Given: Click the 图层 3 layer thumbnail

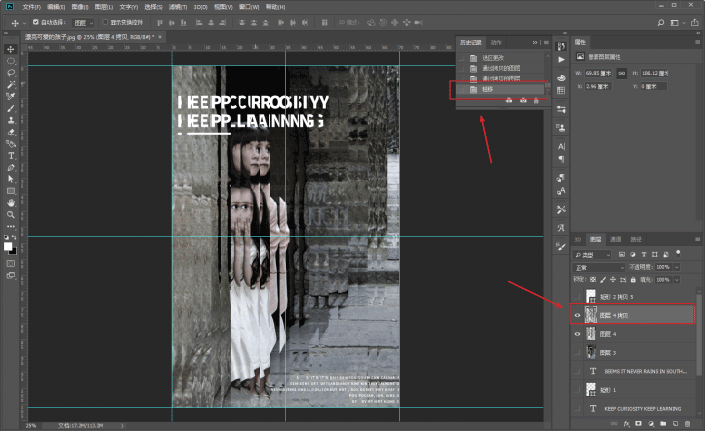Looking at the screenshot, I should click(x=591, y=353).
